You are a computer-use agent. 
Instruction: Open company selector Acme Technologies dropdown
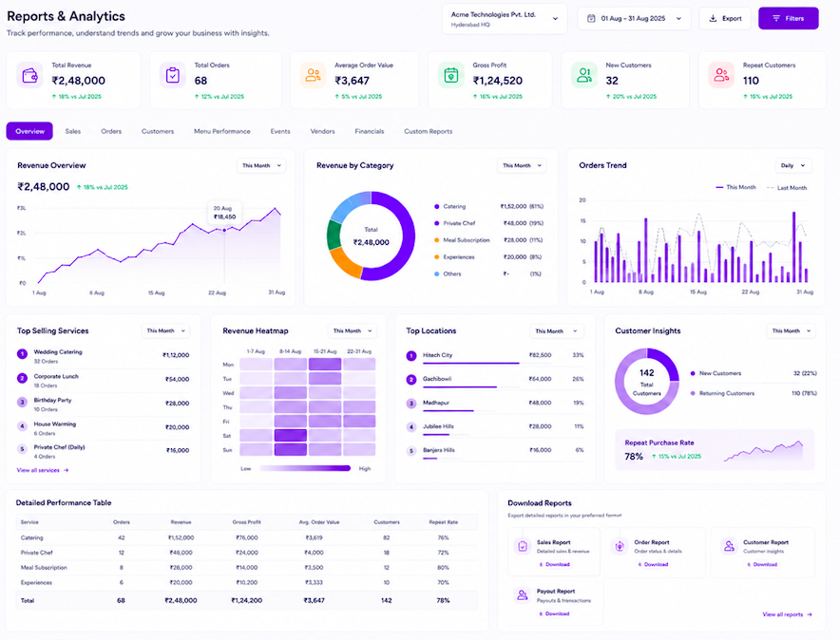[505, 19]
